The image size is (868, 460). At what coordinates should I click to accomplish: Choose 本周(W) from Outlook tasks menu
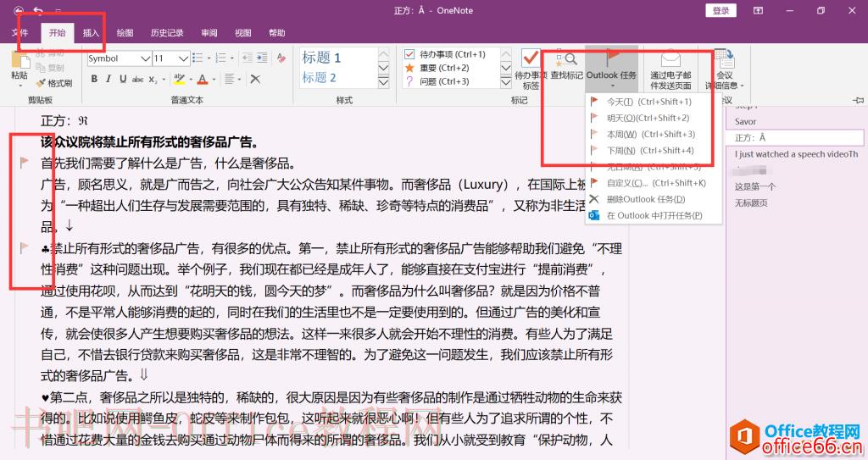pos(654,134)
